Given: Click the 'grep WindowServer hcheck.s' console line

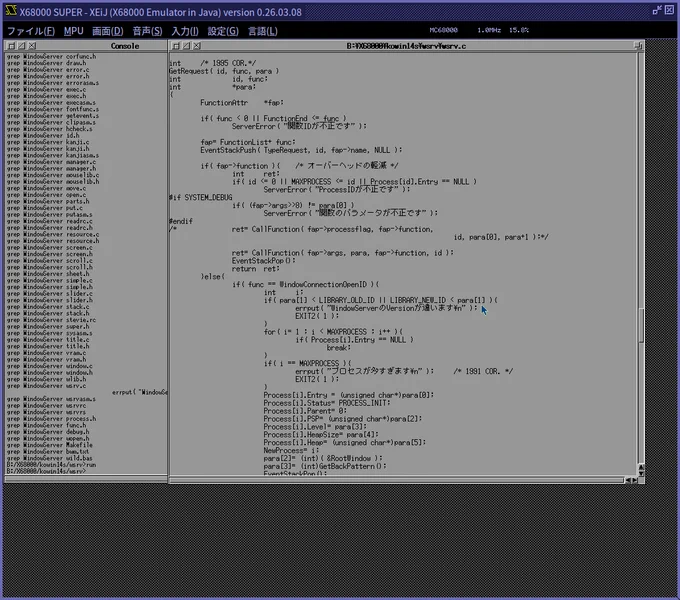Looking at the screenshot, I should 49,129.
